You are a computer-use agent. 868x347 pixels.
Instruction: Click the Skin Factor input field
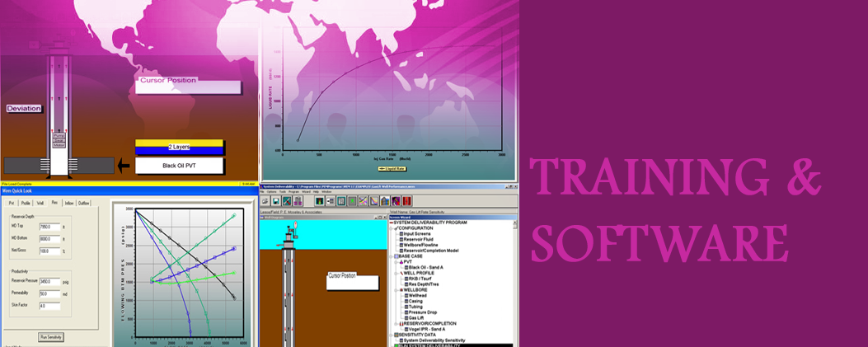pos(49,306)
